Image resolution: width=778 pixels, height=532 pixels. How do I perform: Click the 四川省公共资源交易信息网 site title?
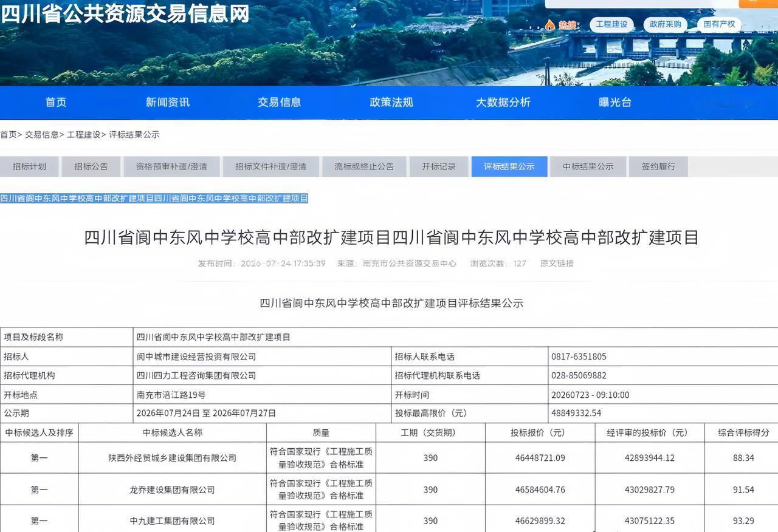[125, 13]
